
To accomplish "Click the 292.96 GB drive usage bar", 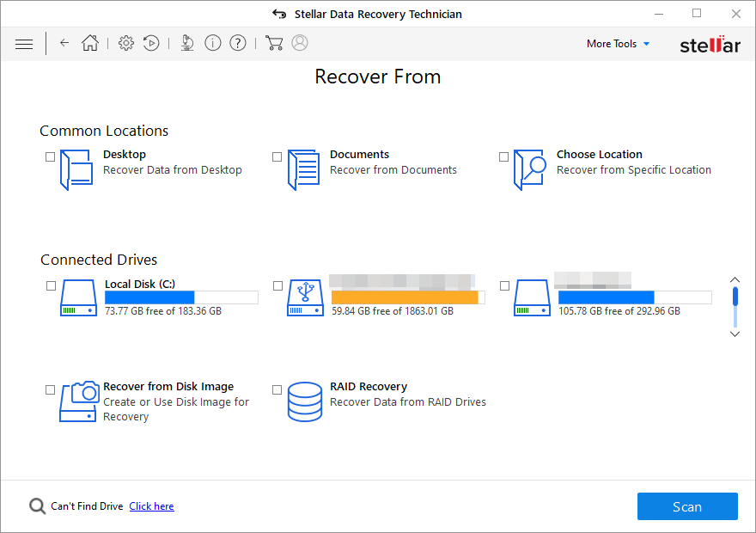I will coord(635,297).
